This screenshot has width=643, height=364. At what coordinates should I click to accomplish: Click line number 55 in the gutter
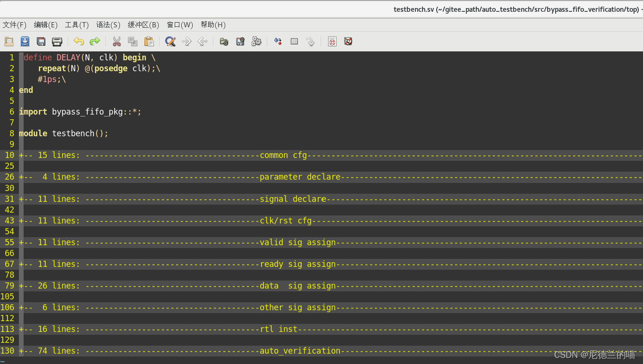tap(10, 242)
